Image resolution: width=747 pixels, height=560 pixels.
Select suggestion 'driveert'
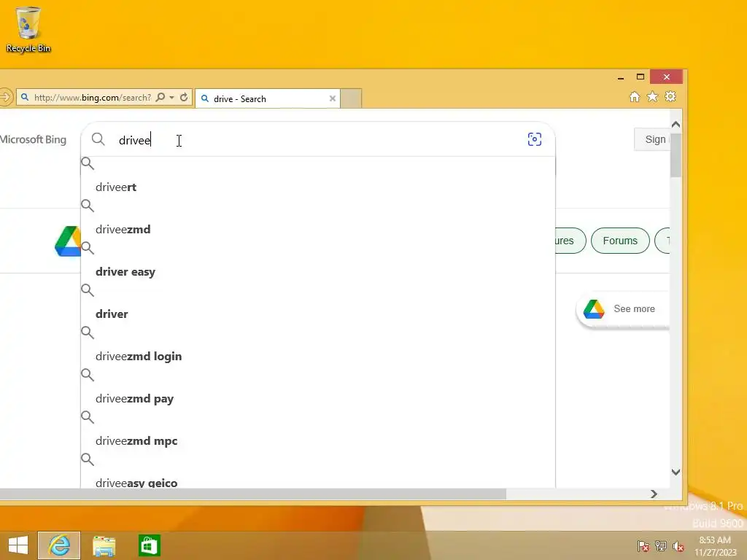(x=318, y=187)
